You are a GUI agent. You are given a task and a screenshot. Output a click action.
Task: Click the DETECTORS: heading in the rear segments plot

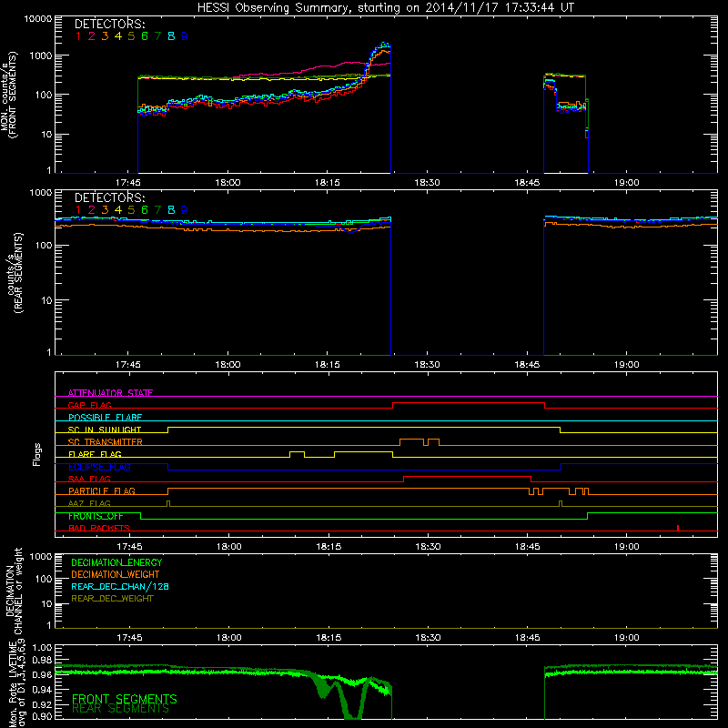coord(109,197)
